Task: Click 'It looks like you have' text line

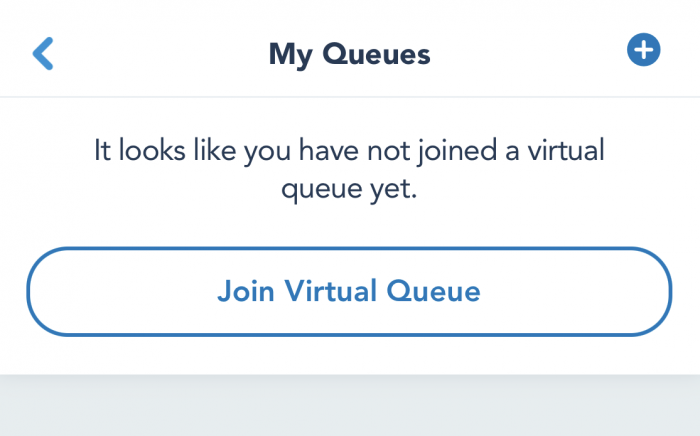Action: [x=226, y=150]
